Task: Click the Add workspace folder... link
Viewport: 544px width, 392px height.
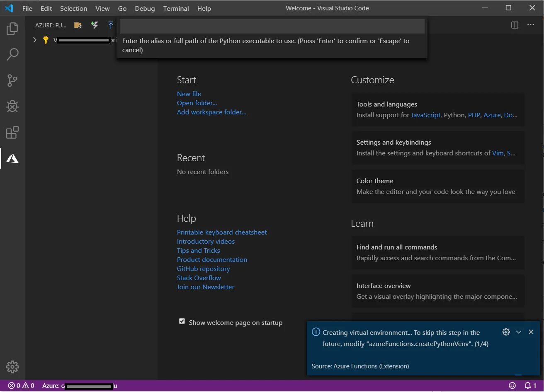Action: (211, 112)
